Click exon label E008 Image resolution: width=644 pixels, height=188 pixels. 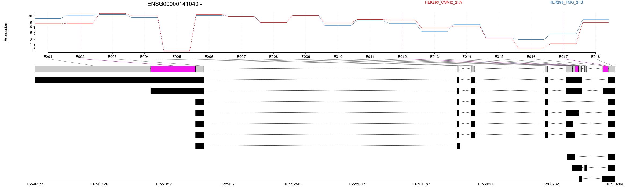273,57
